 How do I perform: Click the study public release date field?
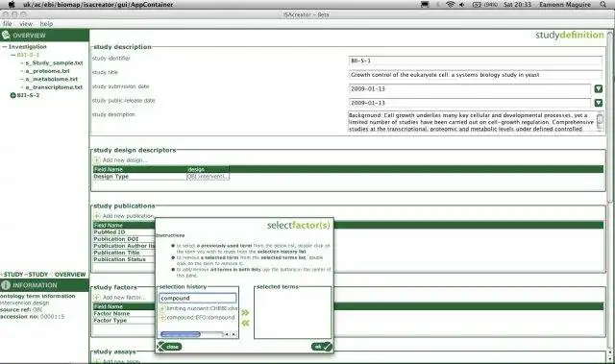(470, 103)
